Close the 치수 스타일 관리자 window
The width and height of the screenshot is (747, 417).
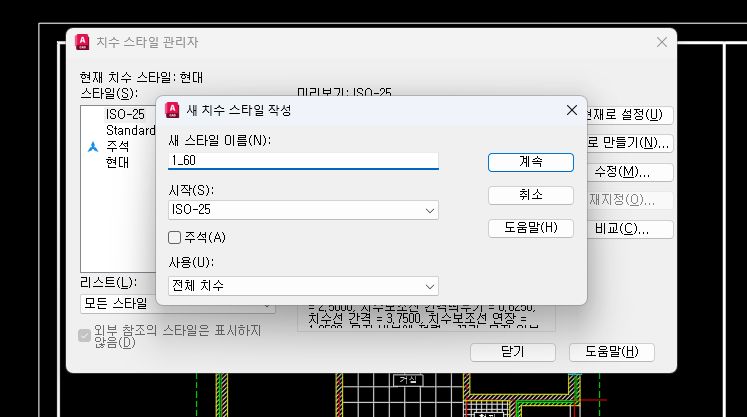(662, 42)
